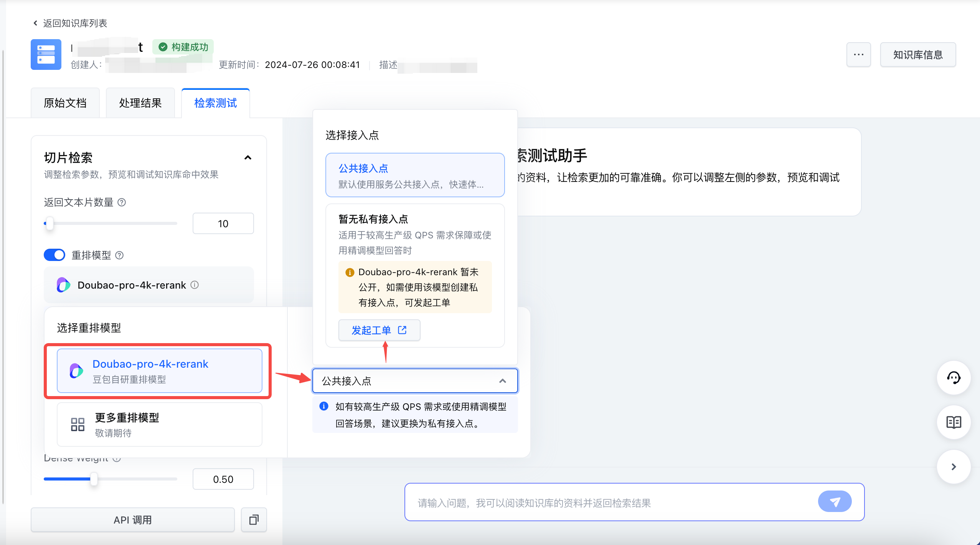This screenshot has width=980, height=545.
Task: Click the grid icon of 更多重排模型
Action: point(78,424)
